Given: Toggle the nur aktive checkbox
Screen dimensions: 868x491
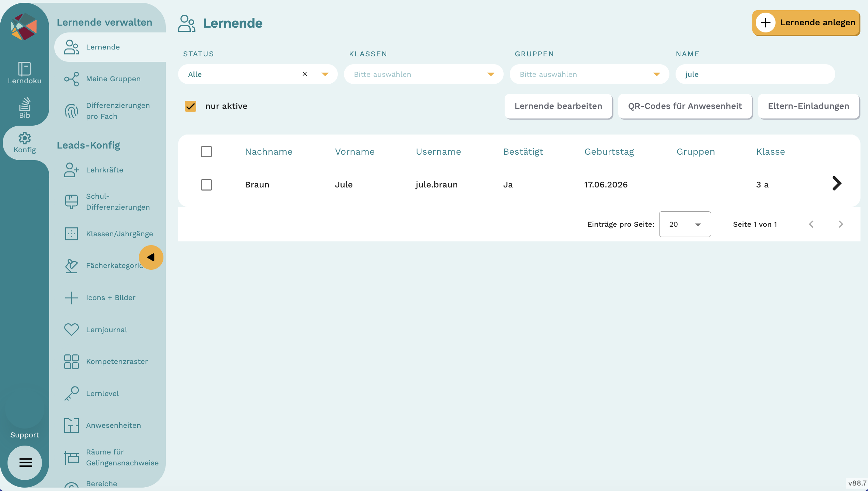Looking at the screenshot, I should pyautogui.click(x=190, y=106).
